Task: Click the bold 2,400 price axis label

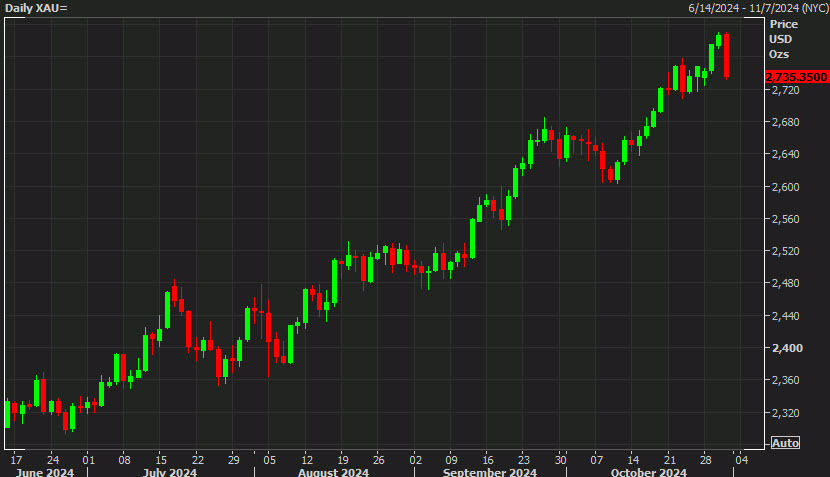Action: point(787,348)
